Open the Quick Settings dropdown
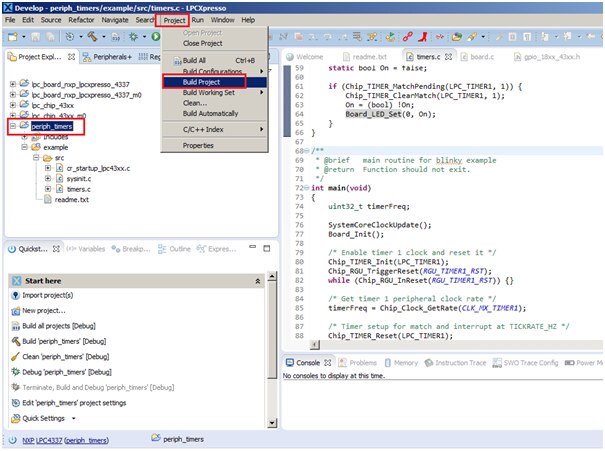This screenshot has width=605, height=451. tap(73, 418)
